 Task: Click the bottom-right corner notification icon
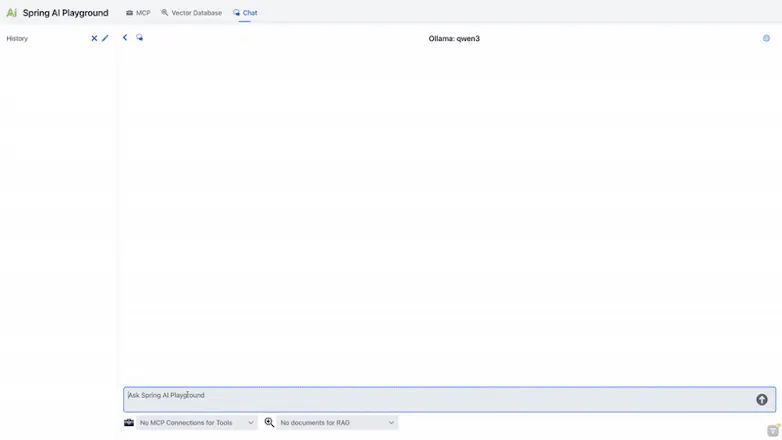point(773,431)
